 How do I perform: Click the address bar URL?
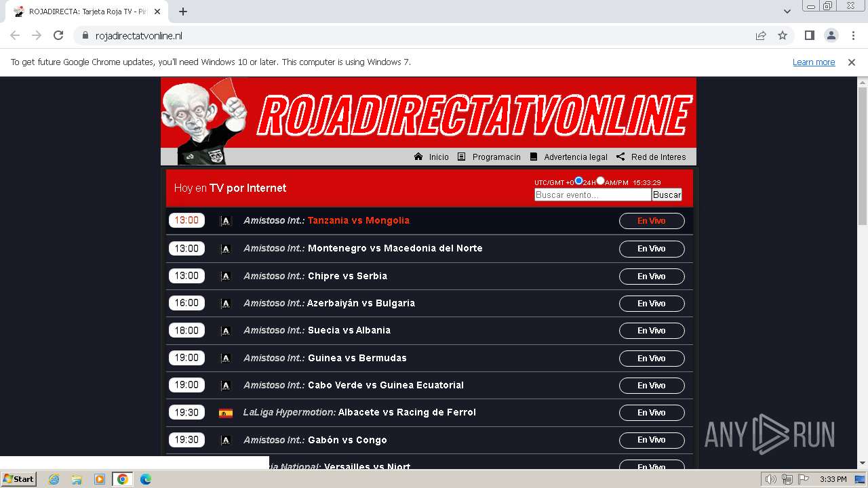click(138, 36)
